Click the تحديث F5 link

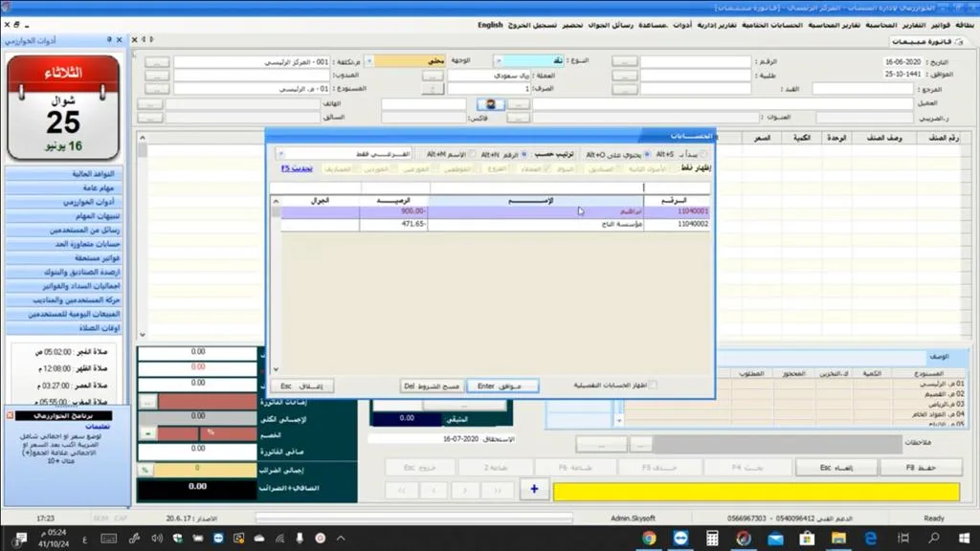(297, 168)
